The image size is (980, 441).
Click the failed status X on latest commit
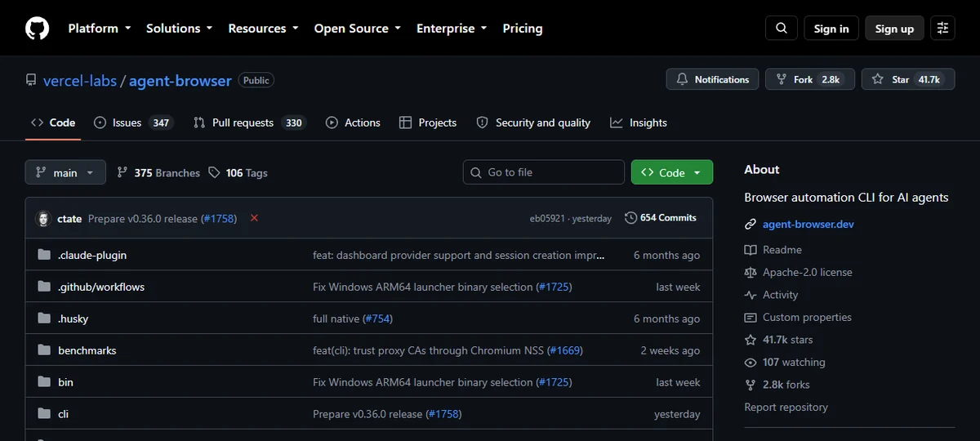254,218
